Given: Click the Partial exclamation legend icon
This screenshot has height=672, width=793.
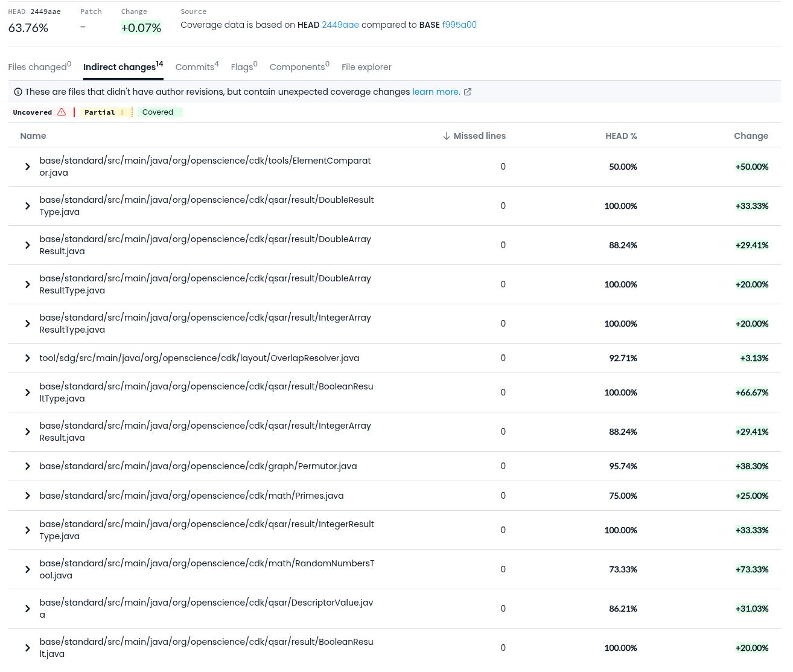Looking at the screenshot, I should click(x=122, y=112).
